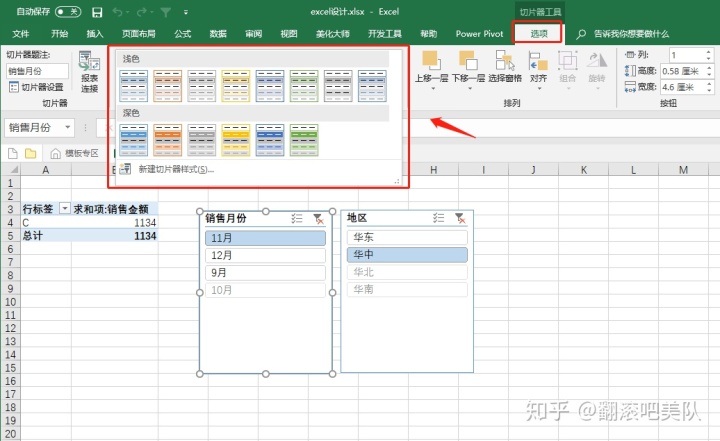The width and height of the screenshot is (720, 441).
Task: Click the Redo arrow icon
Action: [141, 12]
